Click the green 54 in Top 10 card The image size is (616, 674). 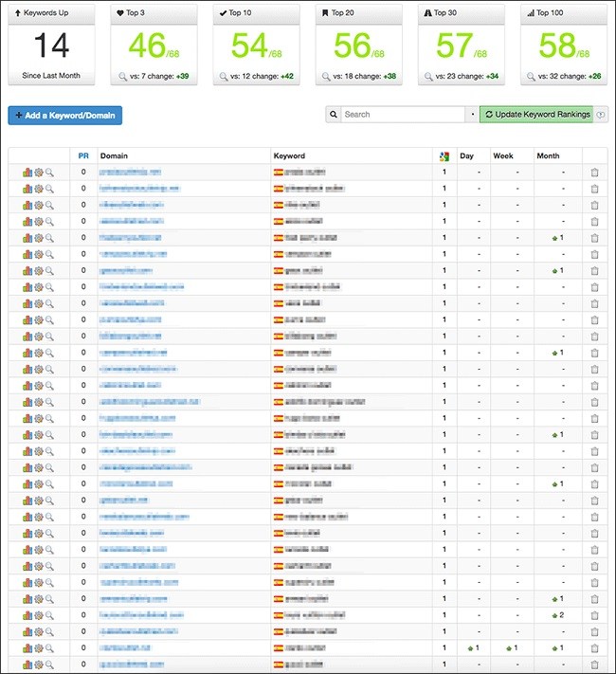249,46
